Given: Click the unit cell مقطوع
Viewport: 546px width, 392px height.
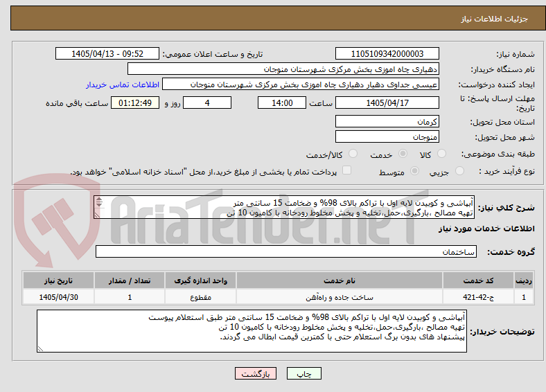Looking at the screenshot, I should click(200, 297).
